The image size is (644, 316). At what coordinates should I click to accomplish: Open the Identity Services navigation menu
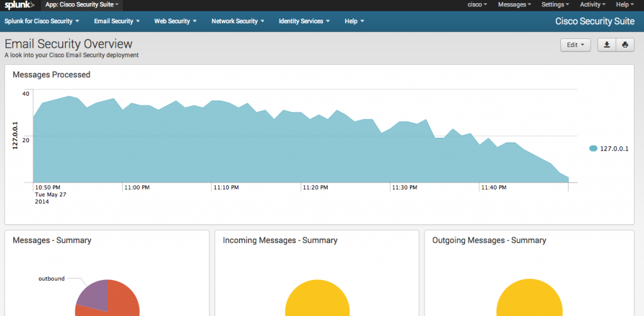click(304, 21)
